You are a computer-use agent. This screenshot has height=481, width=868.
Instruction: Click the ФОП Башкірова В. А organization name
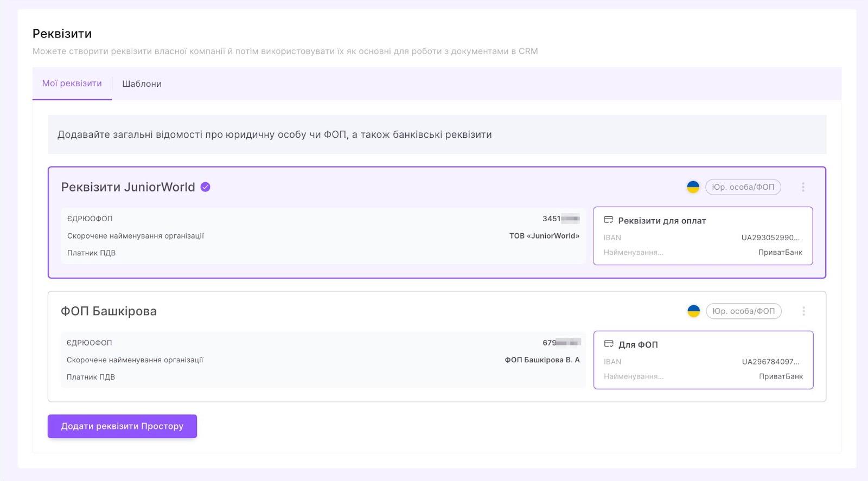click(542, 360)
